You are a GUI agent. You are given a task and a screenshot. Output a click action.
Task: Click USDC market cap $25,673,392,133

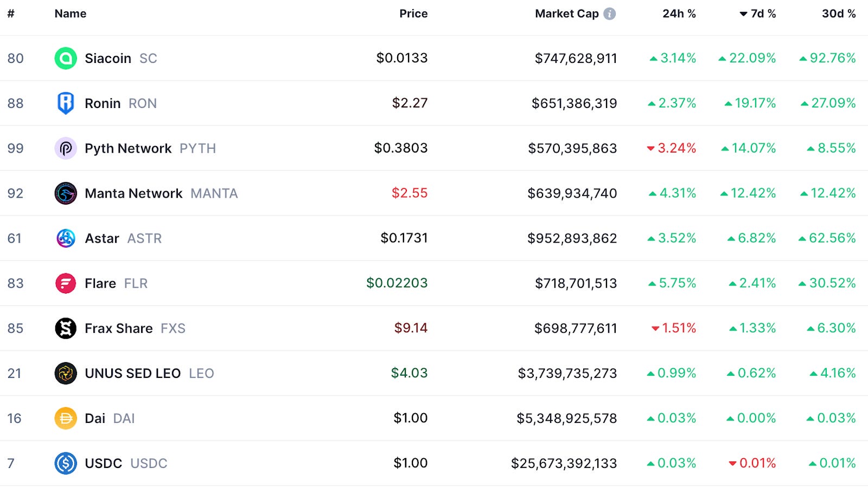pyautogui.click(x=564, y=464)
